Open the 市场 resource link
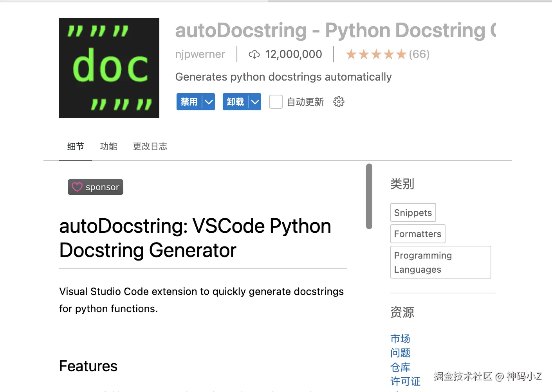The height and width of the screenshot is (392, 552). click(400, 339)
